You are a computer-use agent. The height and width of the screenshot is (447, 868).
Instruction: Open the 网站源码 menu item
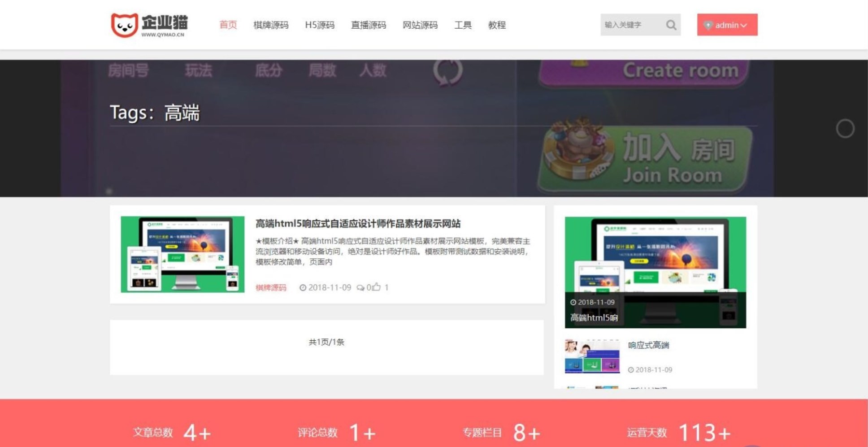point(420,25)
